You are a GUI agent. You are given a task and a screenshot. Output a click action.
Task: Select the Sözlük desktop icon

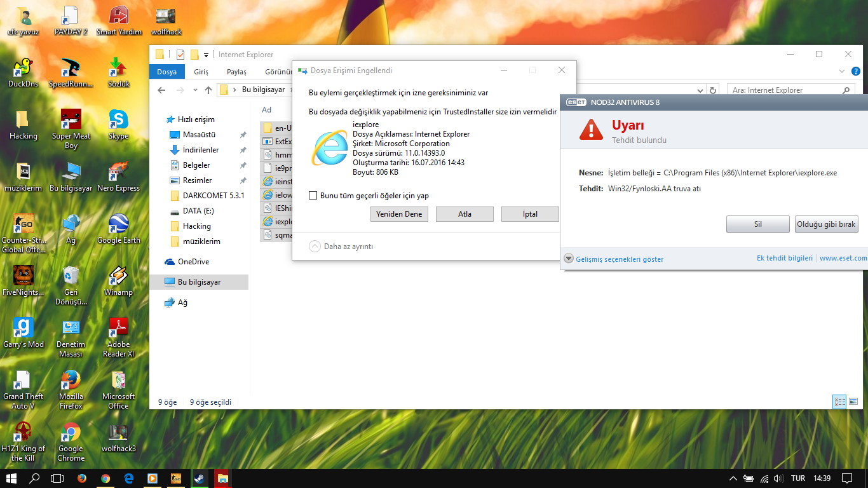(119, 72)
